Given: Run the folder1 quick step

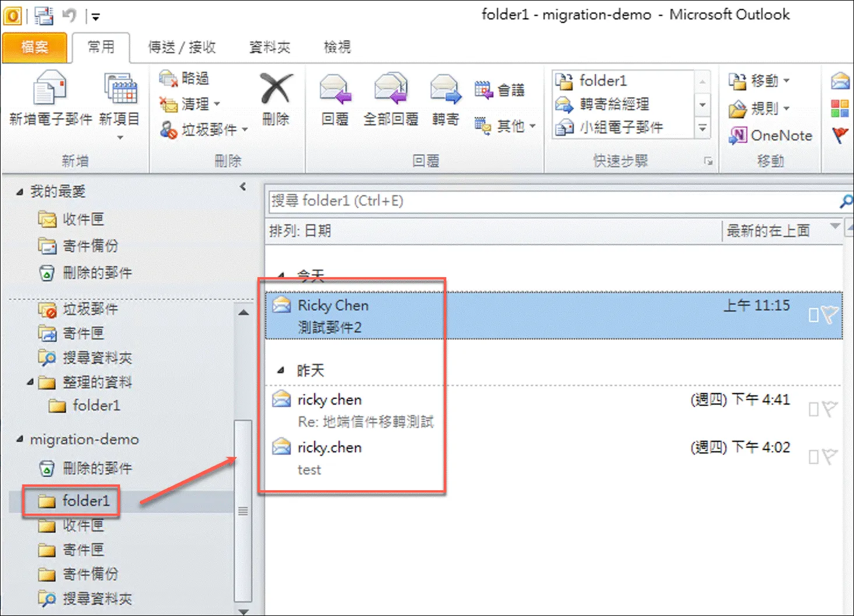Looking at the screenshot, I should pyautogui.click(x=623, y=81).
